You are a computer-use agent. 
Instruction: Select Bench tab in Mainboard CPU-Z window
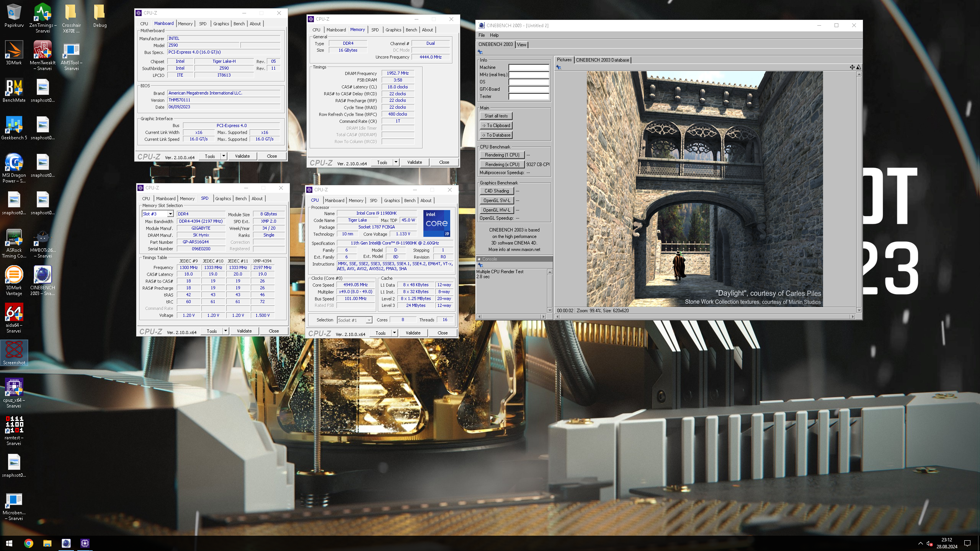coord(239,24)
